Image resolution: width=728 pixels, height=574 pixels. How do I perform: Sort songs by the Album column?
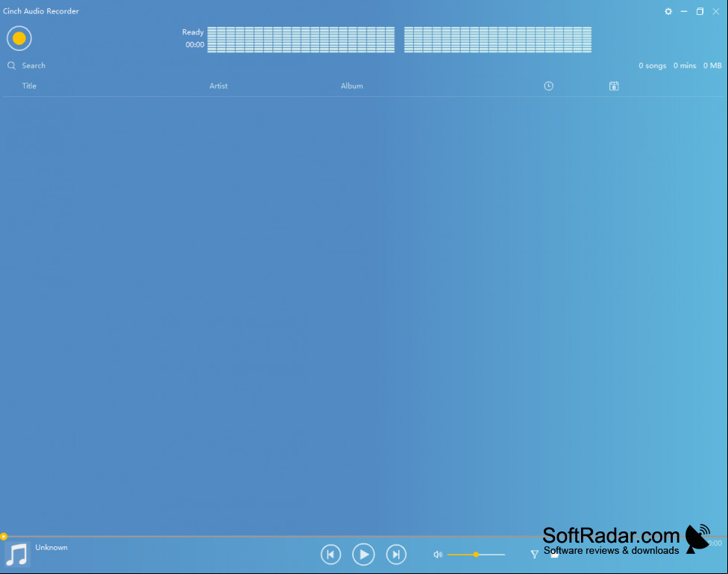tap(352, 86)
